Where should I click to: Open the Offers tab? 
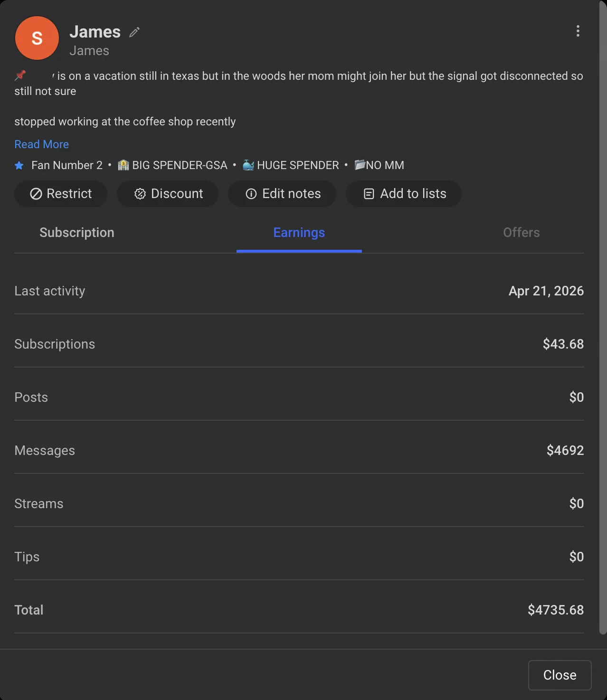521,233
